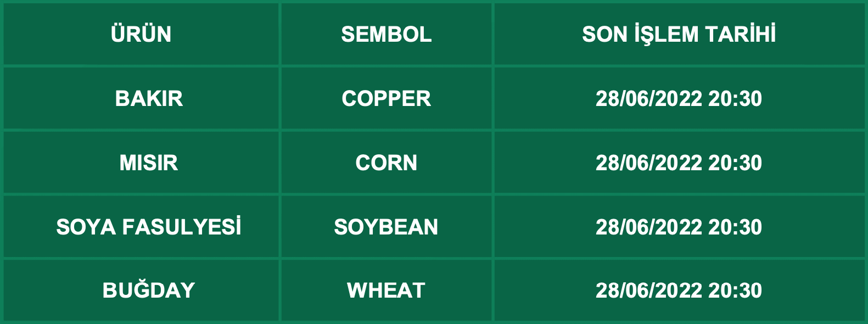Select the MISIR product cell
The width and height of the screenshot is (868, 324).
tap(149, 163)
